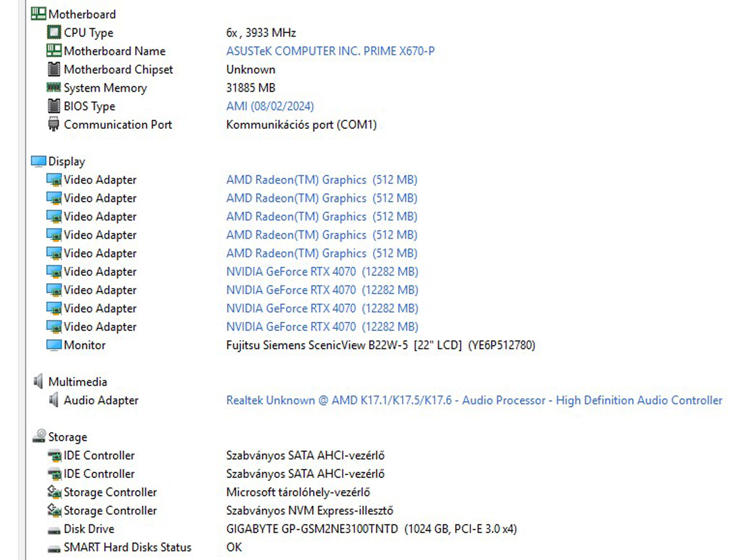Select the SMART Hard Disks Status label
This screenshot has width=756, height=560.
pyautogui.click(x=128, y=547)
